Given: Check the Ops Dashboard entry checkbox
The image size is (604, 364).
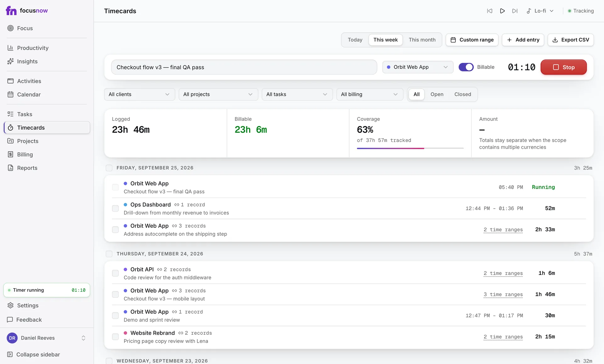Looking at the screenshot, I should point(115,209).
